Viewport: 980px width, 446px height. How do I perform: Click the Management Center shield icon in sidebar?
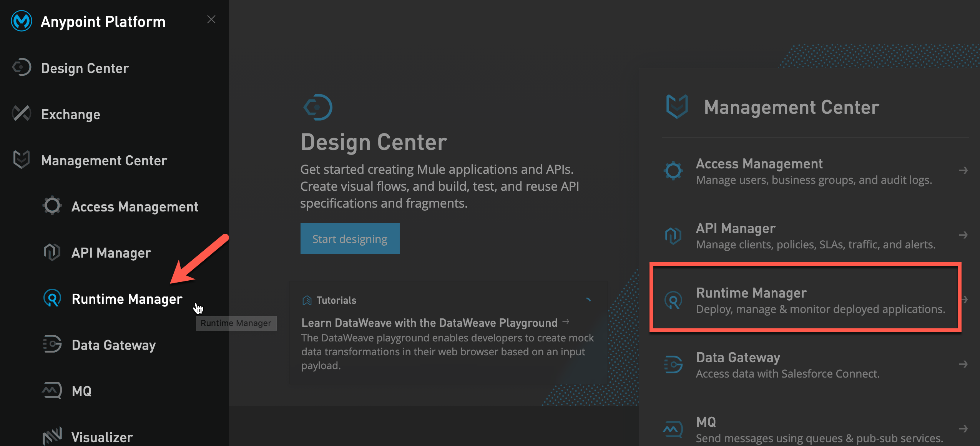(x=21, y=160)
